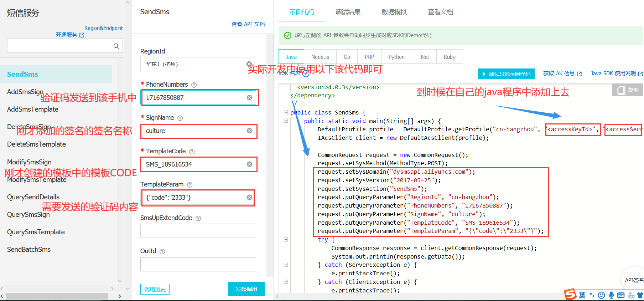Open the 调用历史 button

[155, 289]
